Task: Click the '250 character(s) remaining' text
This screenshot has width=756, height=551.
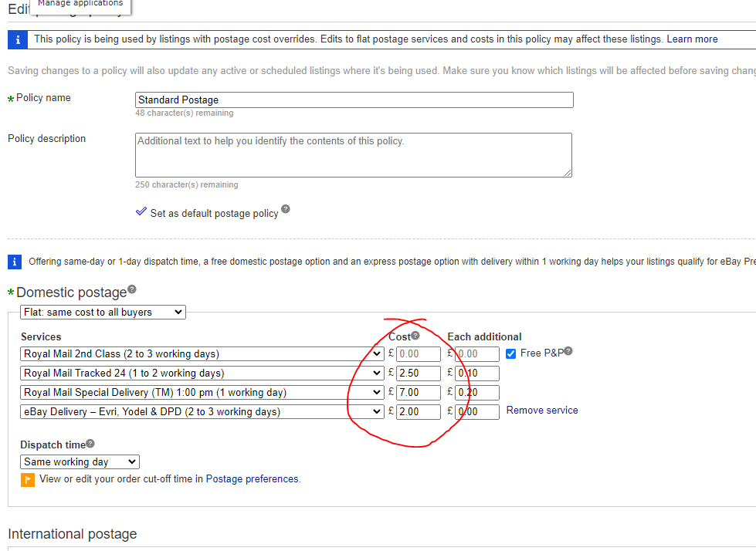Action: click(187, 184)
